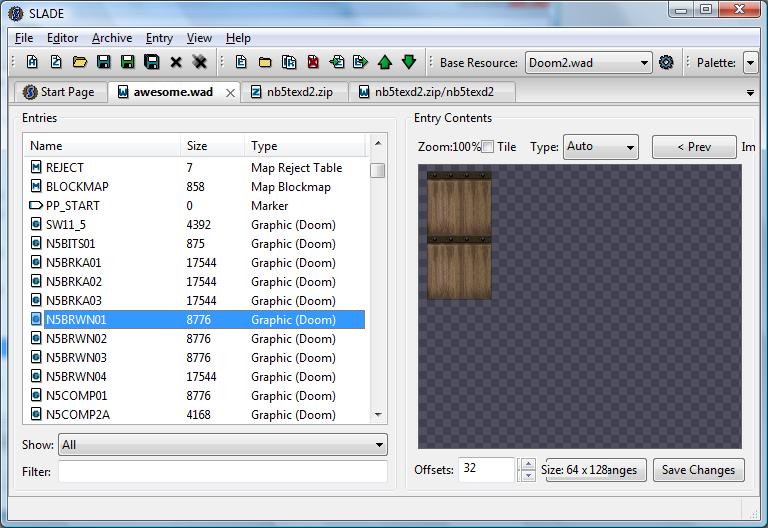768x528 pixels.
Task: Click the New ZIP archive icon
Action: (x=56, y=62)
